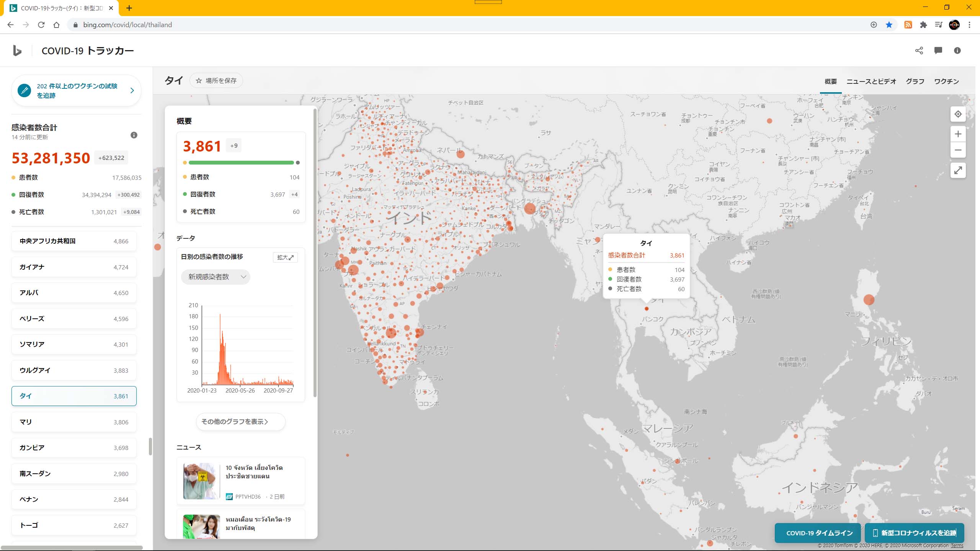
Task: Select the browser tab COVID-19トラッカー
Action: point(61,8)
